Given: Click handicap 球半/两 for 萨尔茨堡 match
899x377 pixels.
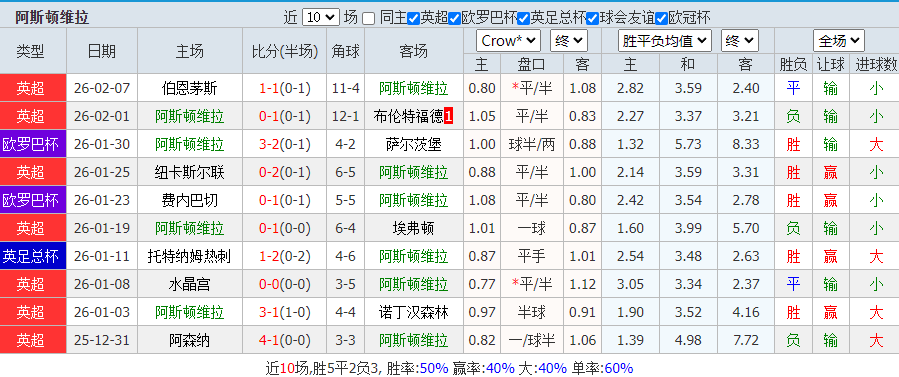Looking at the screenshot, I should point(531,144).
